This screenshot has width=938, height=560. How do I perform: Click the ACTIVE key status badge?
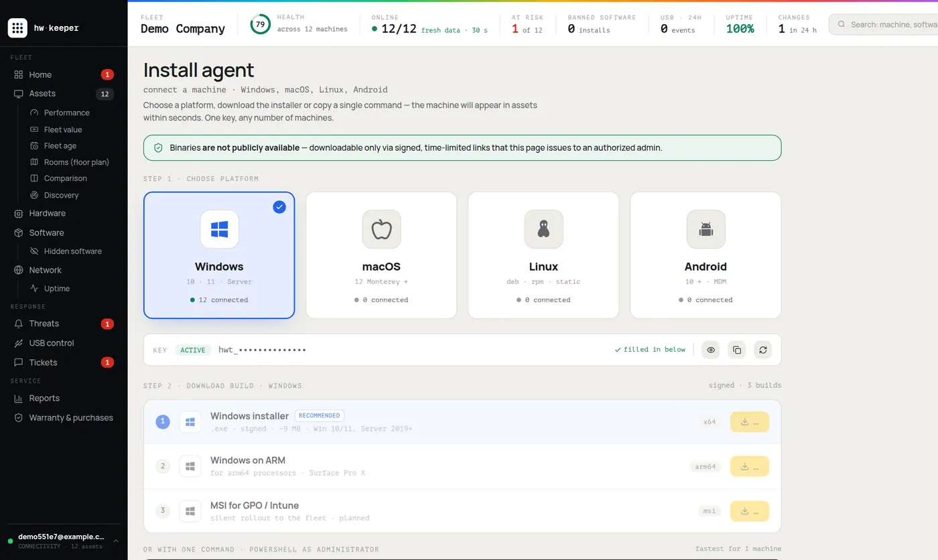coord(193,350)
